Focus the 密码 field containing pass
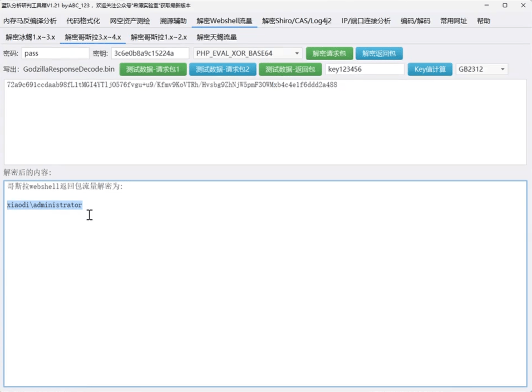532x392 pixels. tap(55, 53)
